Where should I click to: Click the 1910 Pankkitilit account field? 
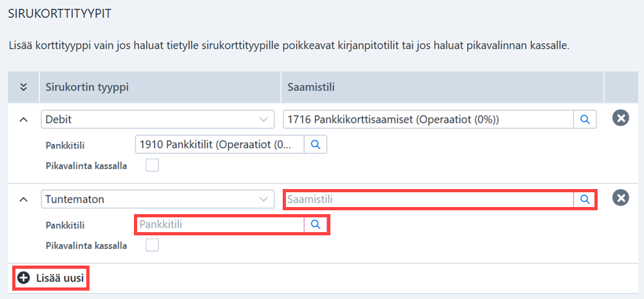click(x=220, y=145)
